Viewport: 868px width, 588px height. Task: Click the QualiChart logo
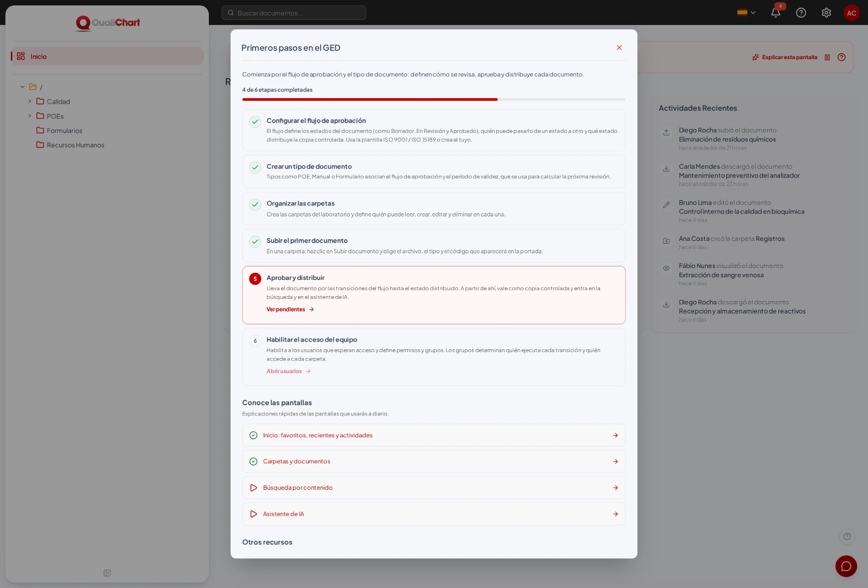tap(107, 22)
